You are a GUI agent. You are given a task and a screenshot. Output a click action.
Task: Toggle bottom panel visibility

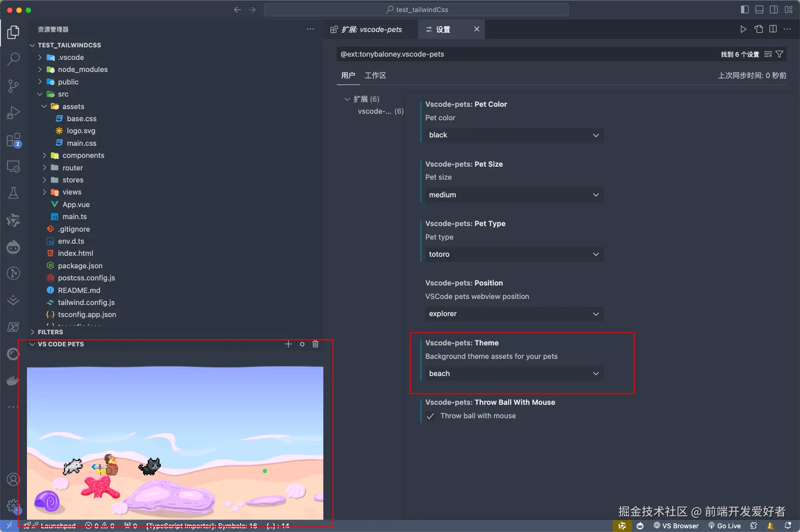coord(760,10)
